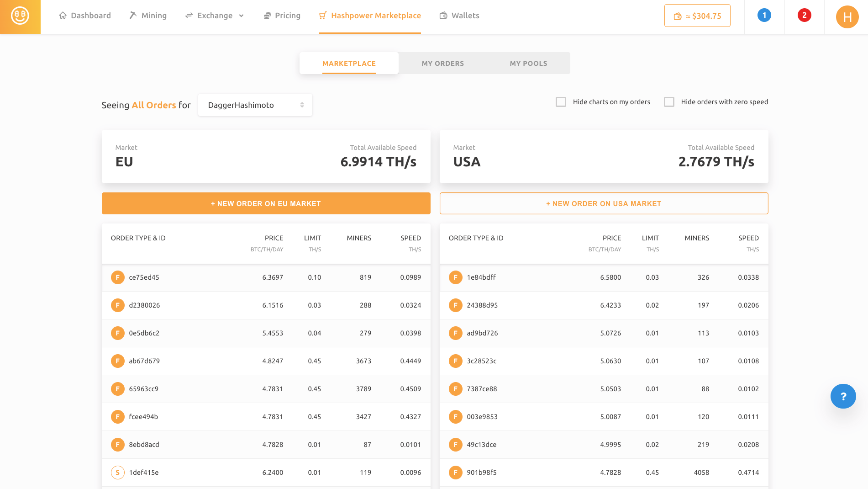This screenshot has height=489, width=868.
Task: Sort EU table by Price column header
Action: tap(274, 238)
